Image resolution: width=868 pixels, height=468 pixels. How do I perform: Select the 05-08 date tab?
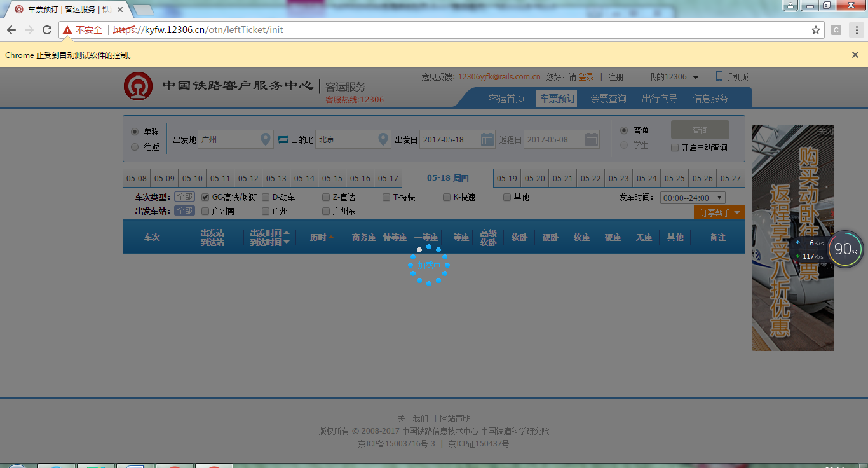(137, 179)
